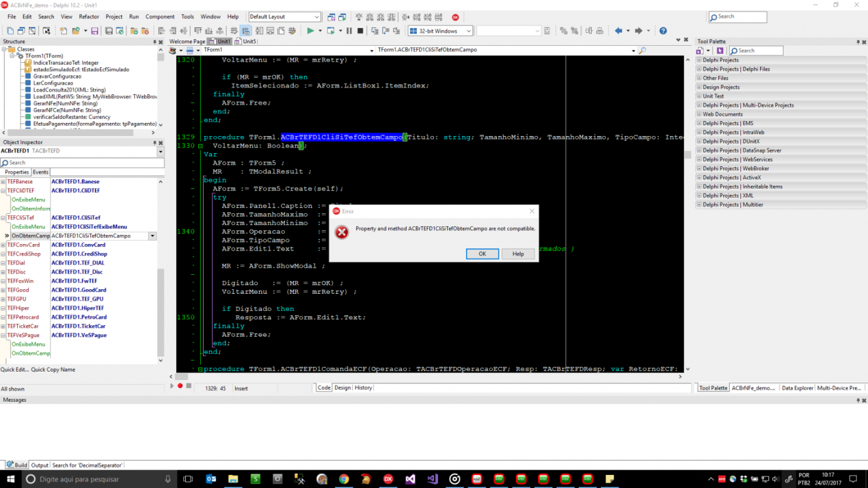Image resolution: width=868 pixels, height=488 pixels.
Task: Open the Data Explorer tab
Action: [x=797, y=388]
